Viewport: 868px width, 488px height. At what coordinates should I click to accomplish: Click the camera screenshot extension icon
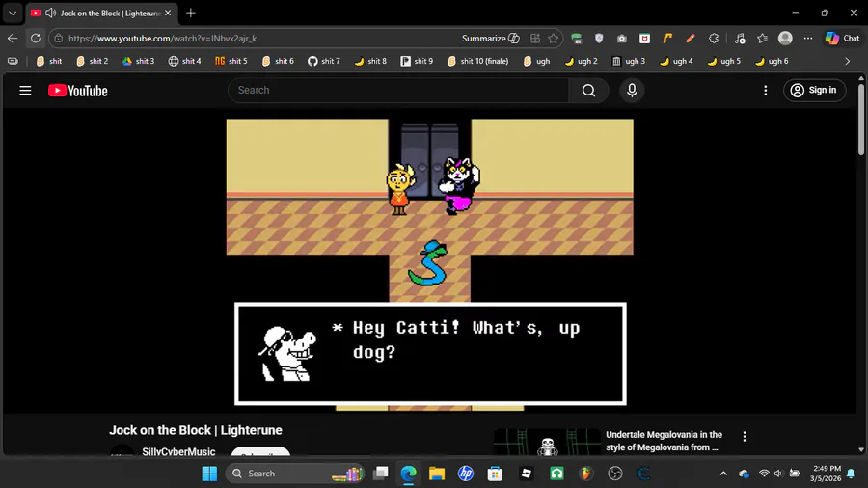[x=622, y=39]
